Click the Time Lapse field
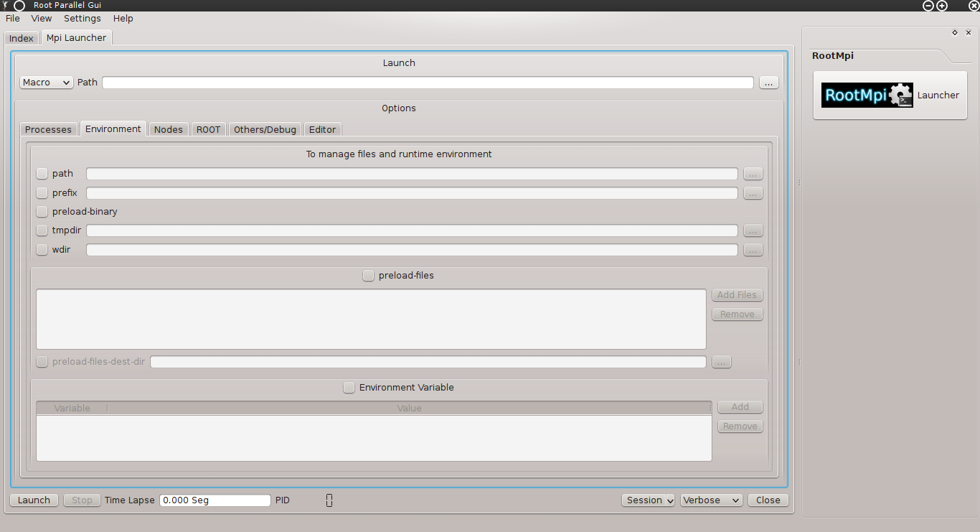This screenshot has width=980, height=532. click(215, 500)
